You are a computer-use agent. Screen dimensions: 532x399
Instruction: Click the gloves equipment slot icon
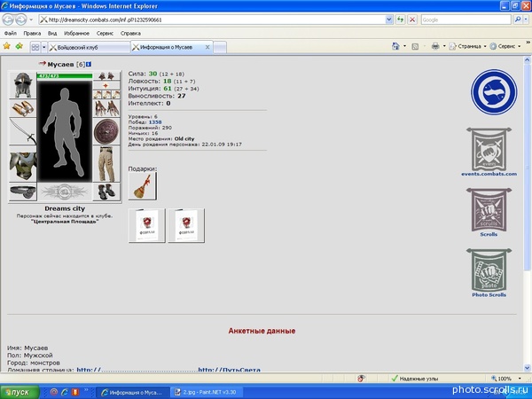pyautogui.click(x=106, y=108)
